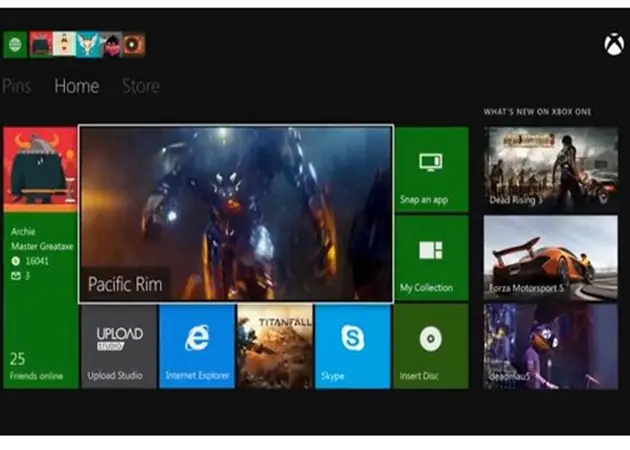The width and height of the screenshot is (630, 450).
Task: Select the Insert Disc tile
Action: click(432, 346)
